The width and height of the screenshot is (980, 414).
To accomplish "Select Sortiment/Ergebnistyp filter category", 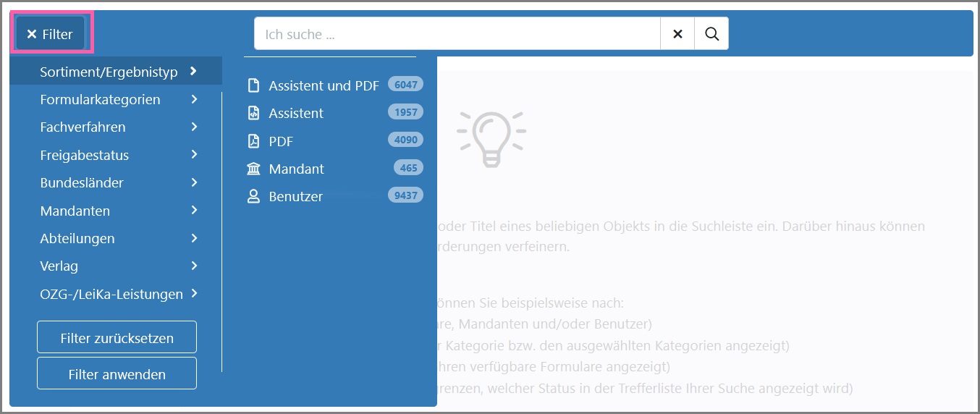I will pyautogui.click(x=116, y=71).
